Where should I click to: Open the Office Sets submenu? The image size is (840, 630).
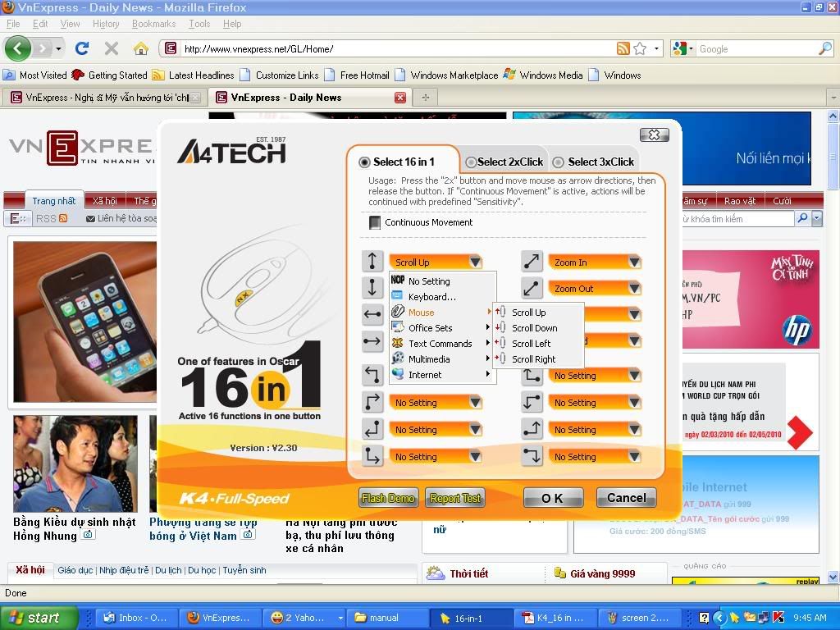pos(443,328)
